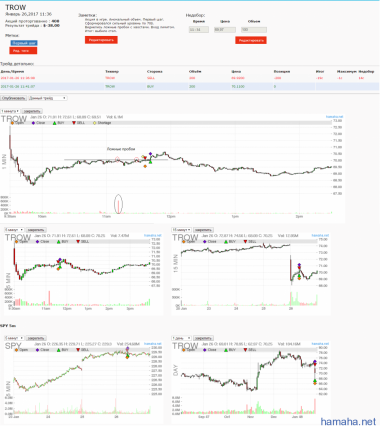Click the purple Close diamond in the 1-minute chart legend
The width and height of the screenshot is (380, 426).
point(33,123)
